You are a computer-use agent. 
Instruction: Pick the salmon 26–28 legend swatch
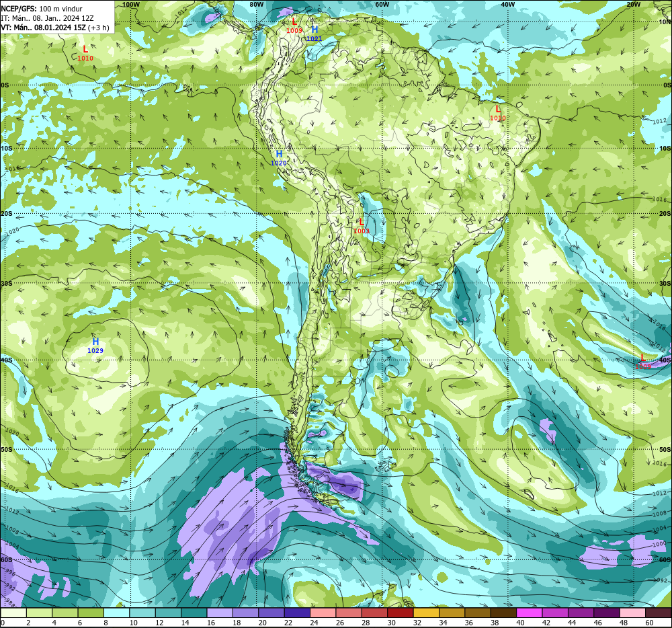(349, 613)
